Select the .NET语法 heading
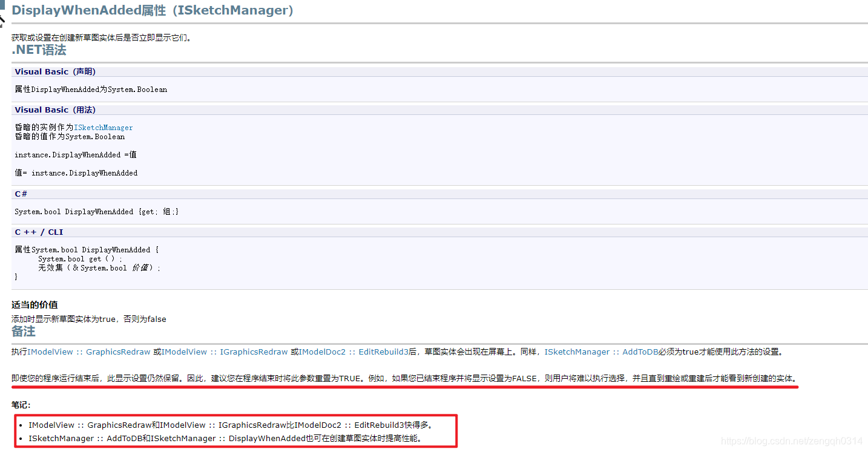Viewport: 868px width, 452px height. pos(39,50)
